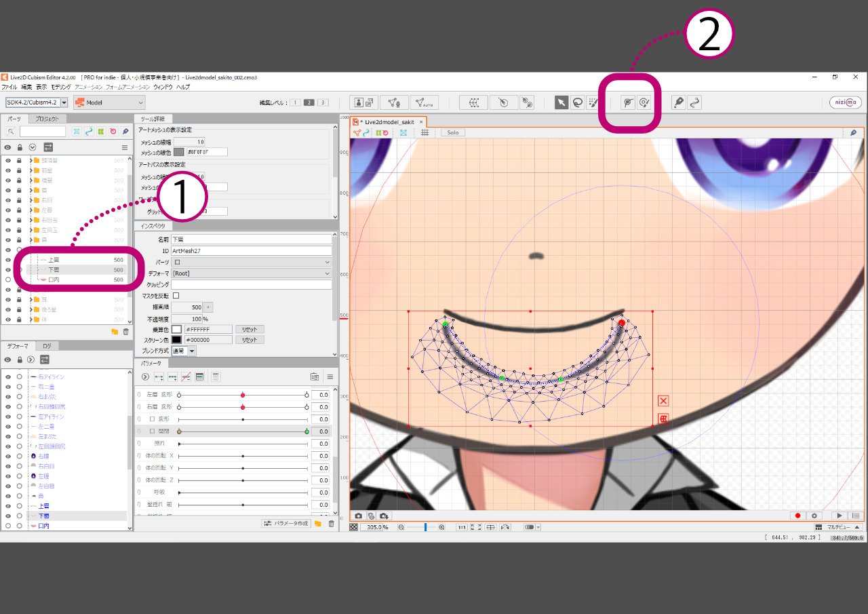Open the black スクリーン色 color swatch
This screenshot has width=868, height=614.
(177, 340)
